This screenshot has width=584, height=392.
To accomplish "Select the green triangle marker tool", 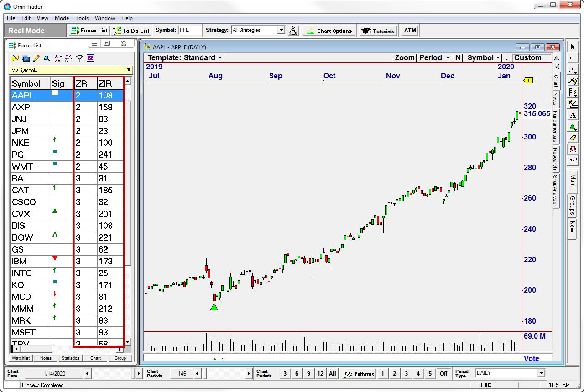I will (x=573, y=127).
